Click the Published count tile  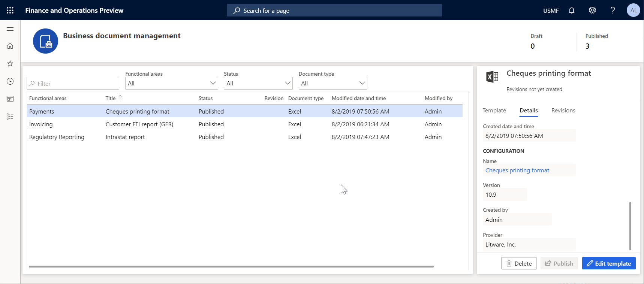click(x=596, y=41)
